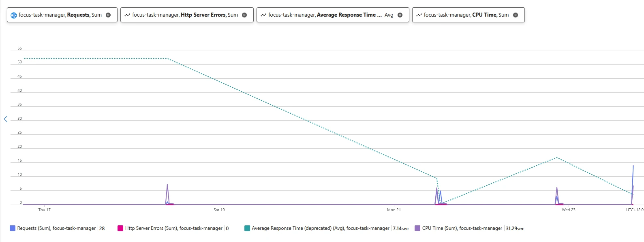Open the Http Server Errors, Sum metric chip
Image resolution: width=644 pixels, height=242 pixels.
pos(187,15)
